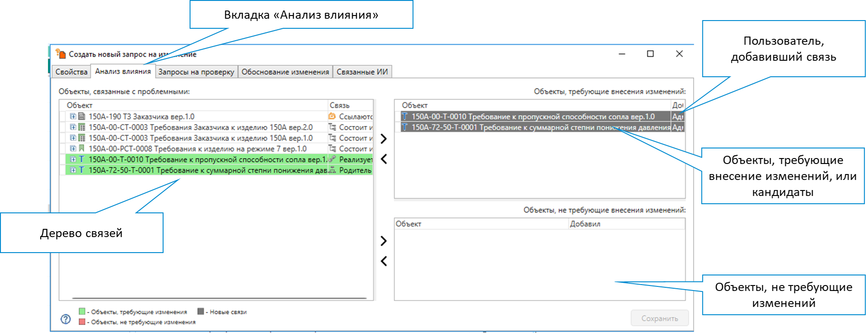This screenshot has width=868, height=333.
Task: Click lower left arrow beside the no-changes-required list
Action: [x=384, y=261]
